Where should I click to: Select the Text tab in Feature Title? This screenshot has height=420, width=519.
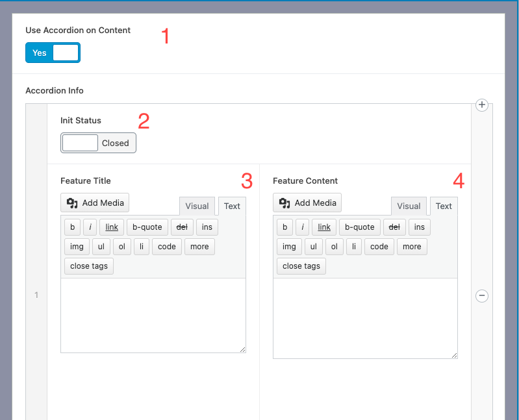232,206
